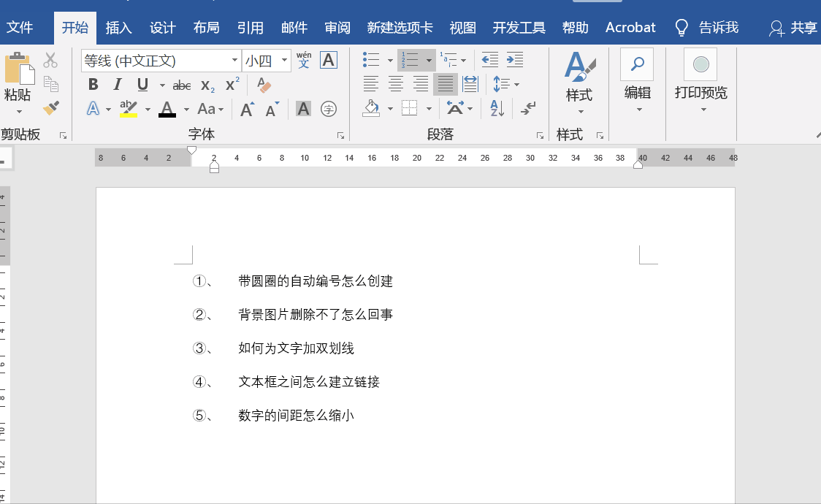
Task: Open the 视图 ribbon tab
Action: [462, 27]
